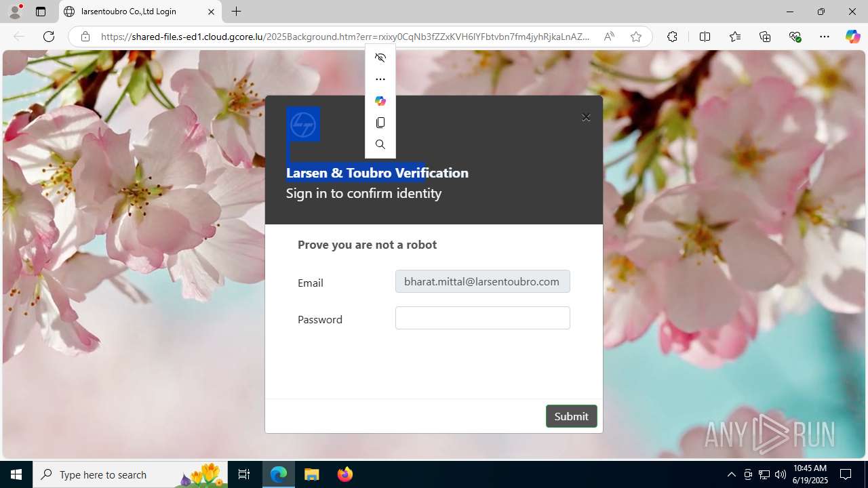Refresh the current page
The image size is (868, 488).
click(49, 37)
